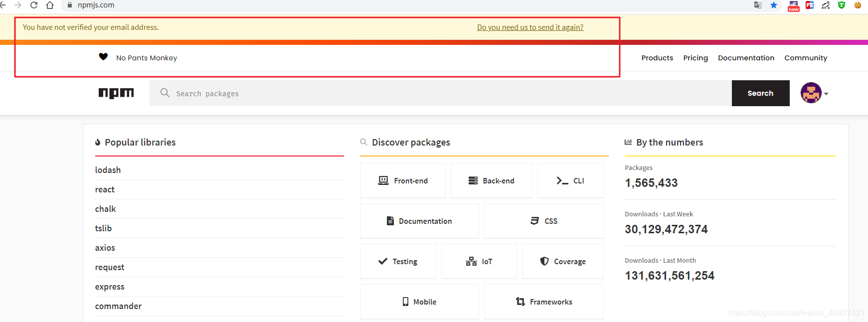
Task: Open the extension with the red "new" badge
Action: pyautogui.click(x=794, y=6)
